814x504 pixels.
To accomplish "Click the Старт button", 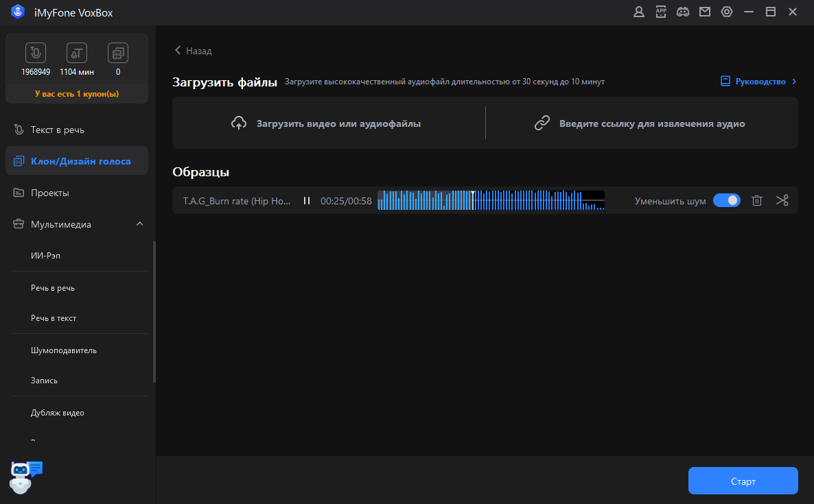I will (743, 481).
